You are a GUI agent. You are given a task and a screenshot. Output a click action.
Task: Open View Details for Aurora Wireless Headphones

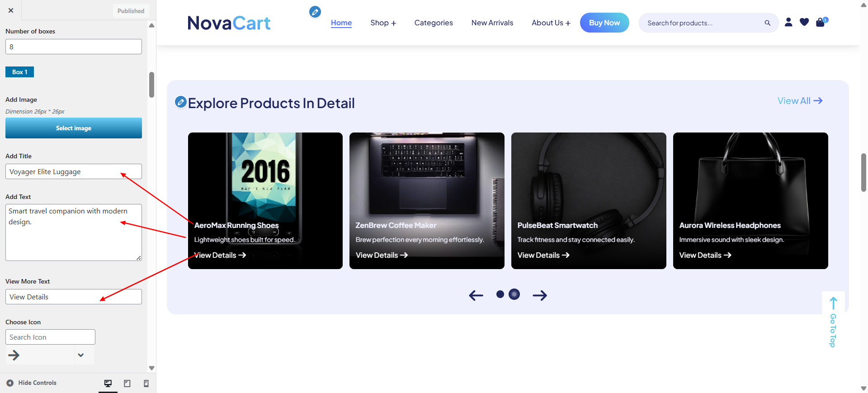tap(705, 255)
